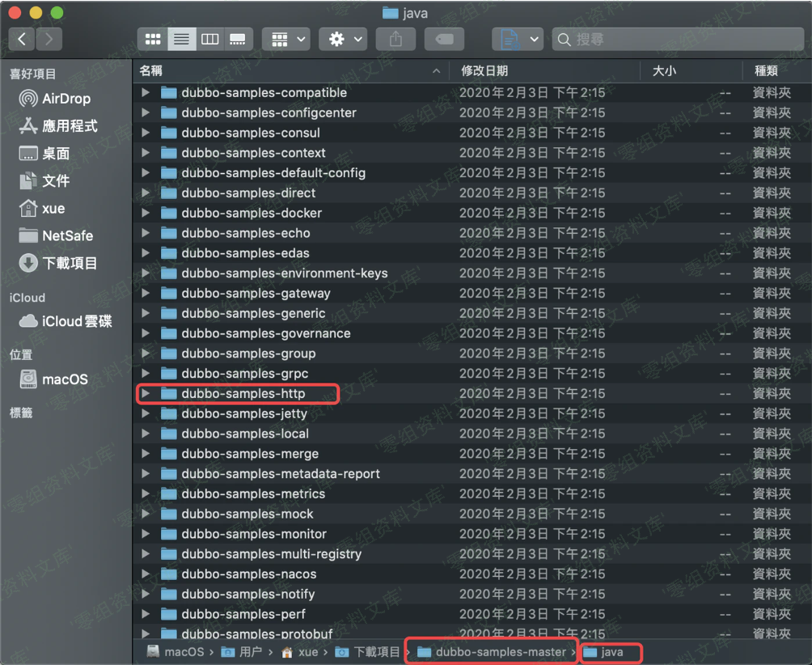Expand the dubbo-samples-gateway folder
The height and width of the screenshot is (665, 812).
point(145,293)
